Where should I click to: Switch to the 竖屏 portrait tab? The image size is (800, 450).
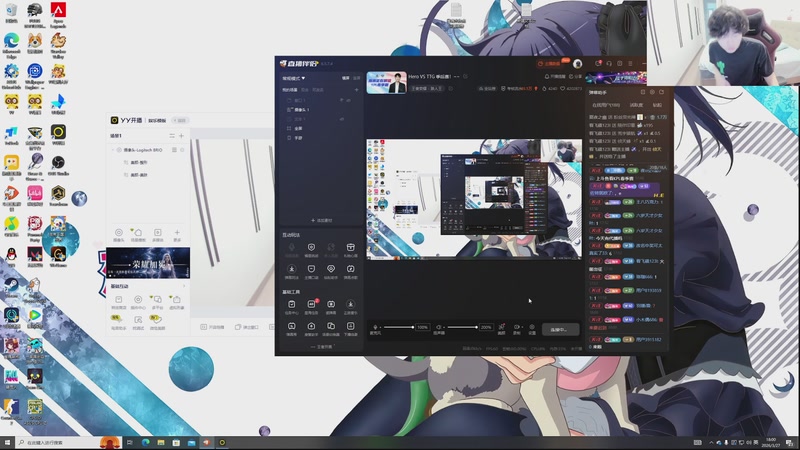pos(357,78)
